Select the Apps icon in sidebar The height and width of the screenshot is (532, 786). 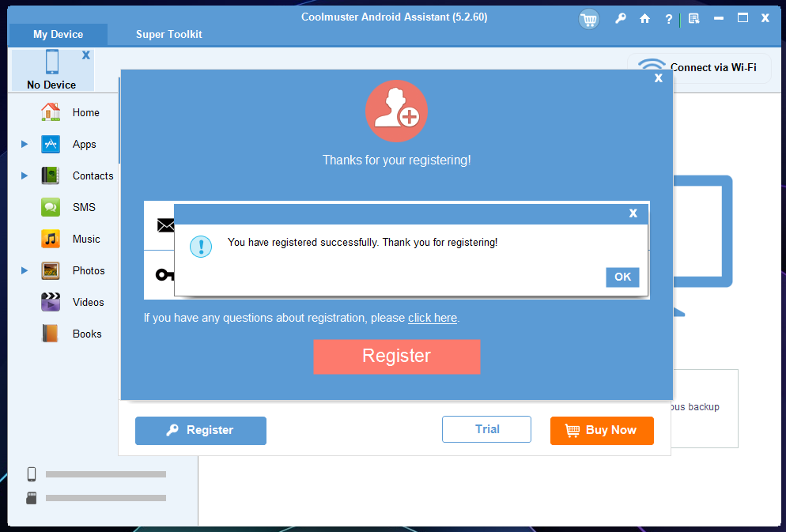(x=51, y=145)
